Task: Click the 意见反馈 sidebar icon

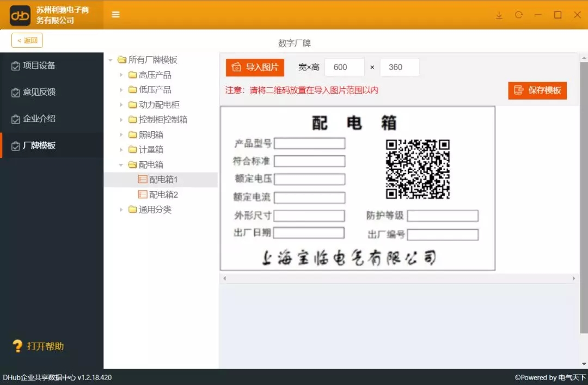Action: point(15,93)
